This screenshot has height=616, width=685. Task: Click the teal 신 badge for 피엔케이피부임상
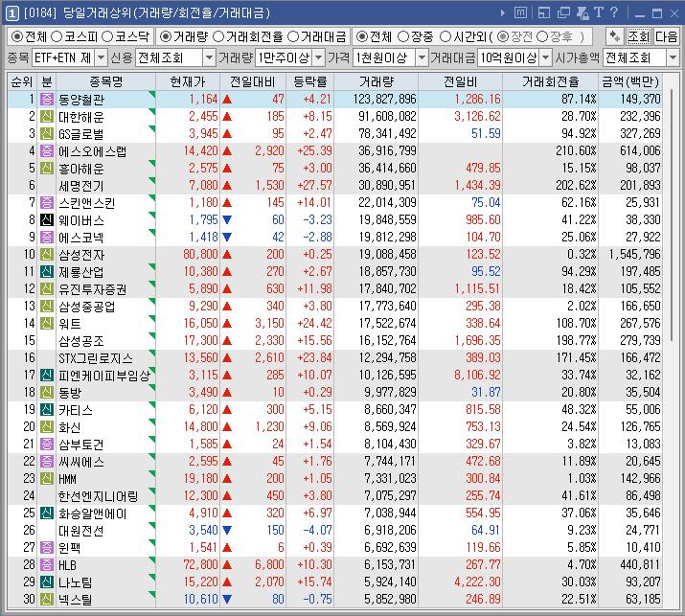(x=47, y=375)
